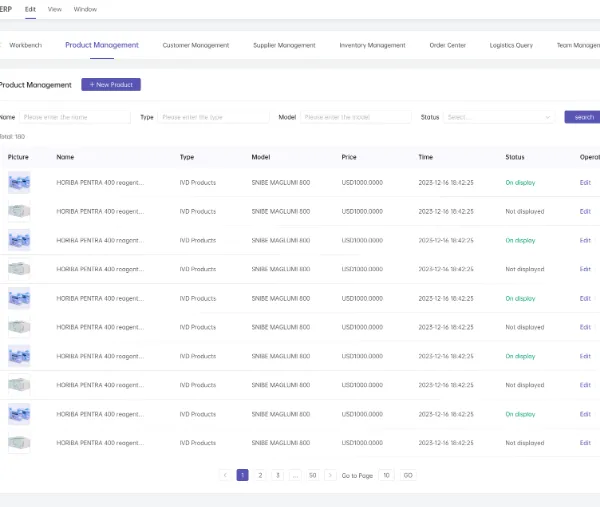The height and width of the screenshot is (507, 600).
Task: Click the search button
Action: tap(584, 117)
